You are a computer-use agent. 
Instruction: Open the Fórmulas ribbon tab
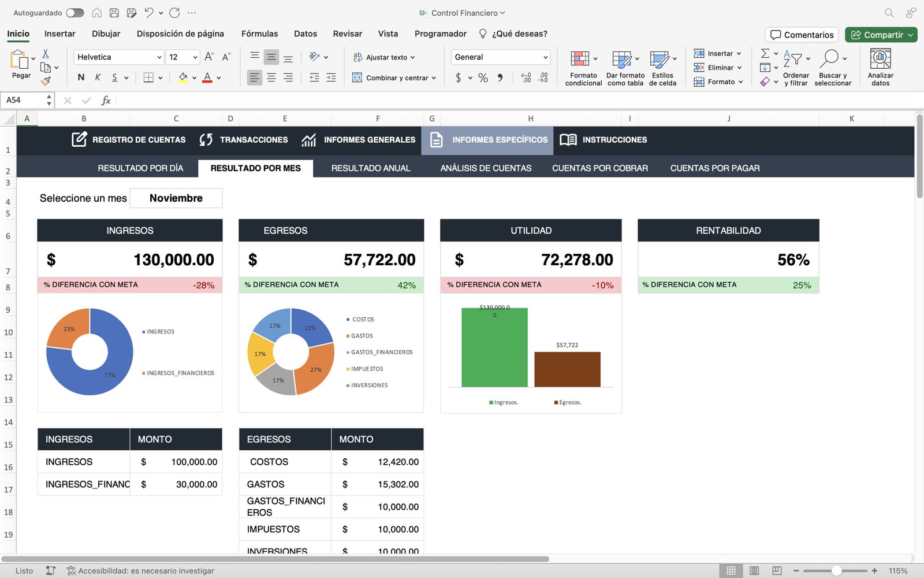click(259, 34)
